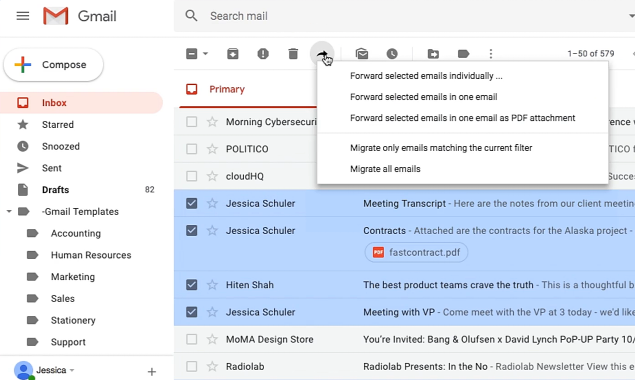Toggle the select-all checkbox in toolbar
This screenshot has height=380, width=635.
coord(192,53)
